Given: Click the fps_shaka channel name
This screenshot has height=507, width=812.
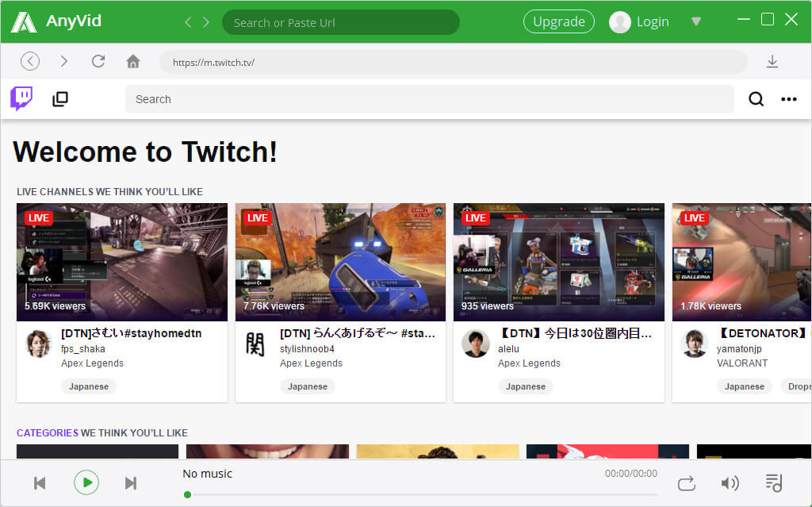Looking at the screenshot, I should (x=82, y=349).
